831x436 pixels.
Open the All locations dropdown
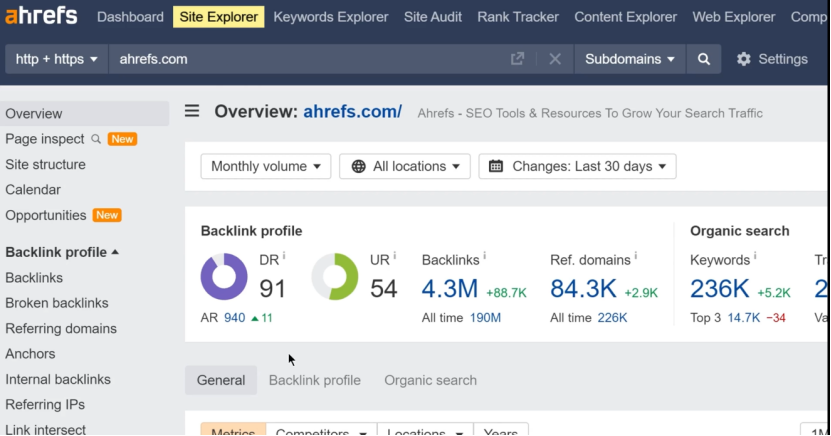pyautogui.click(x=405, y=166)
